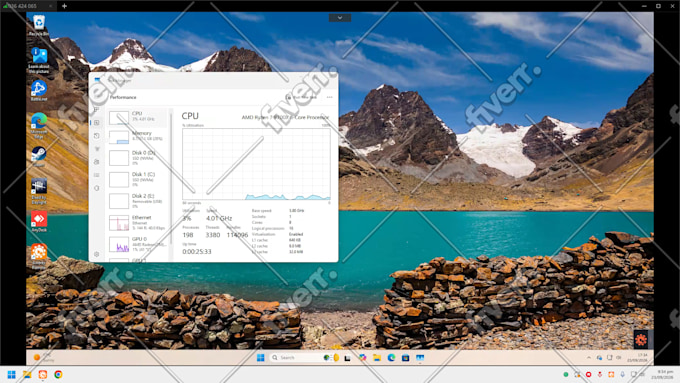This screenshot has width=680, height=383.
Task: Open the Battle.net desktop shortcut
Action: 39,91
